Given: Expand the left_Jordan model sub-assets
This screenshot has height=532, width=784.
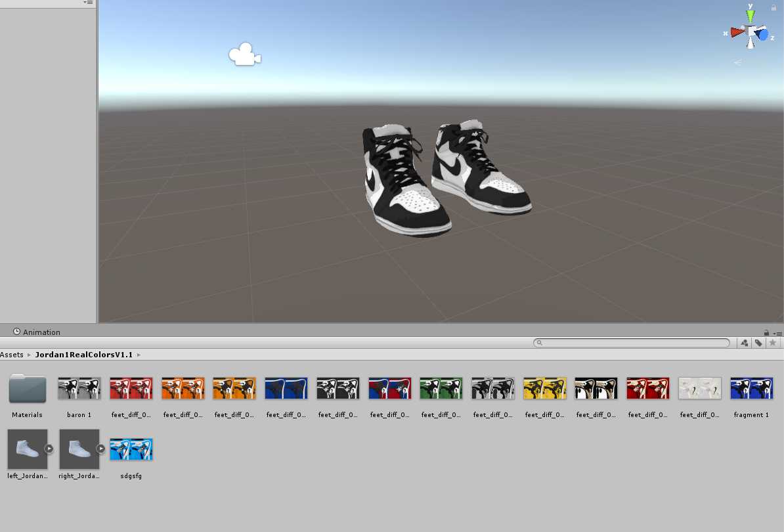Looking at the screenshot, I should [49, 449].
